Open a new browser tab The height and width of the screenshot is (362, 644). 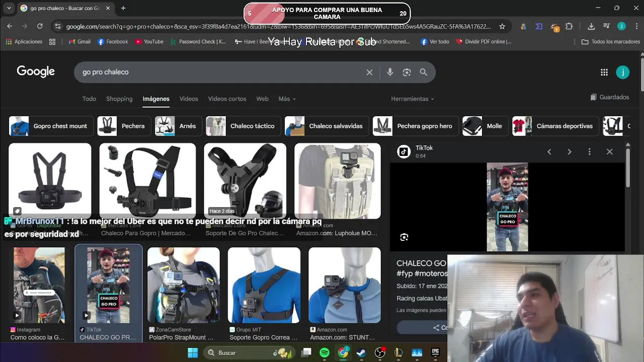pyautogui.click(x=123, y=8)
